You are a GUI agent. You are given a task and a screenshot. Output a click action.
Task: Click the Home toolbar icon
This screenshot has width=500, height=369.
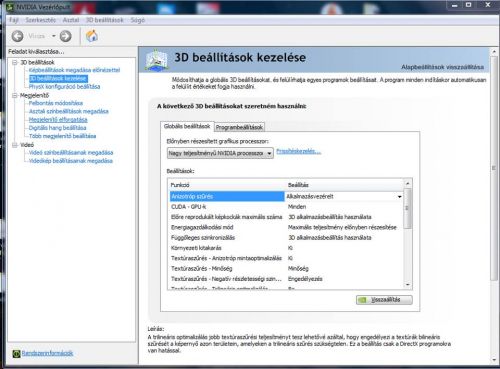(92, 36)
